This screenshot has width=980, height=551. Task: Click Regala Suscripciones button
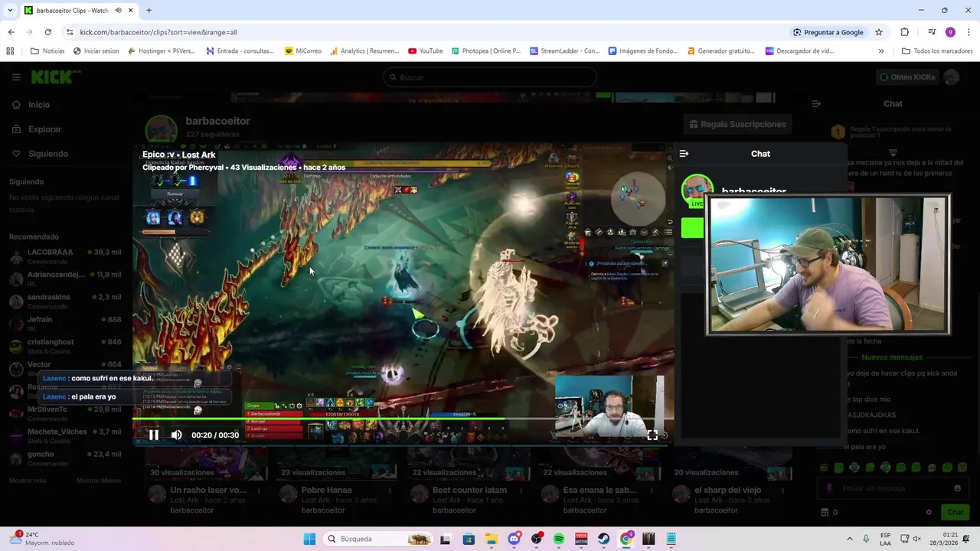[x=737, y=124]
